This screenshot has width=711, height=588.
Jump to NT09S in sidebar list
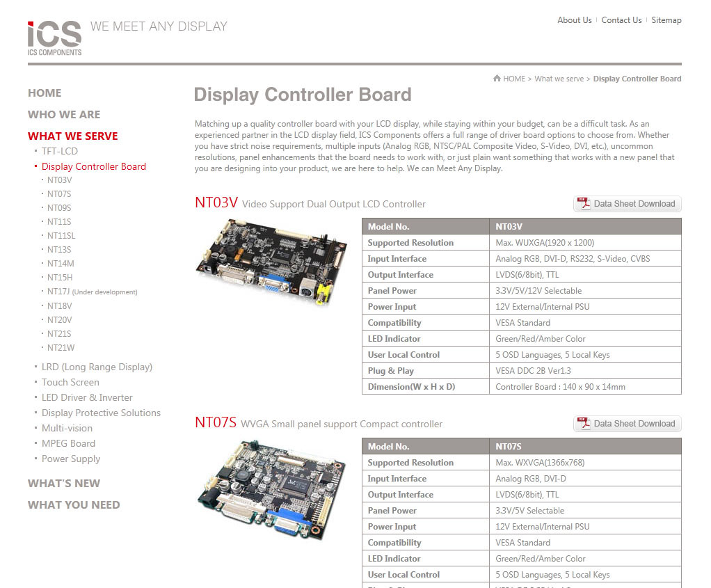(59, 208)
